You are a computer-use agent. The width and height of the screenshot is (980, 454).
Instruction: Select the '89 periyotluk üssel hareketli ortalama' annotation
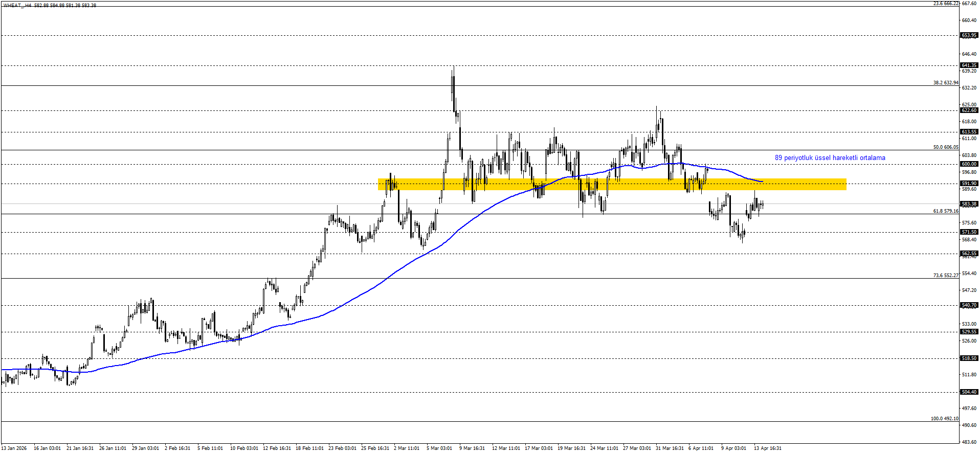click(830, 158)
